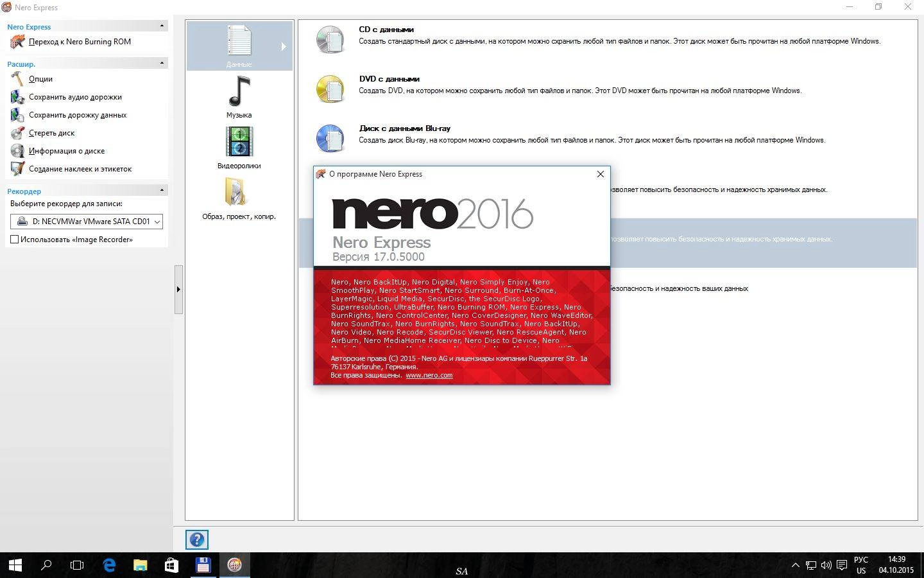This screenshot has width=924, height=578.
Task: Select the CD с данными option
Action: pyautogui.click(x=386, y=30)
